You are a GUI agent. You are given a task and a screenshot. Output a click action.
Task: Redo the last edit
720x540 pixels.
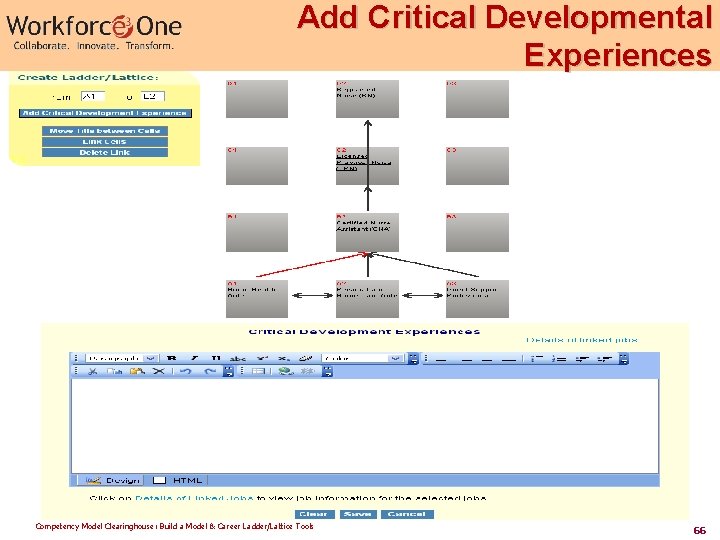(210, 371)
